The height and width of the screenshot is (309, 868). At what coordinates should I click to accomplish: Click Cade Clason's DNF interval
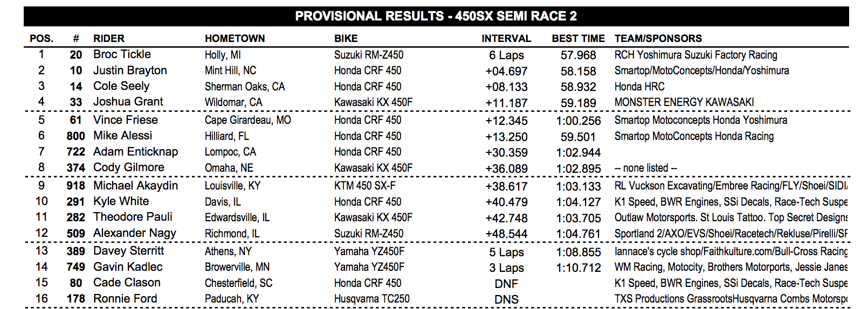506,284
